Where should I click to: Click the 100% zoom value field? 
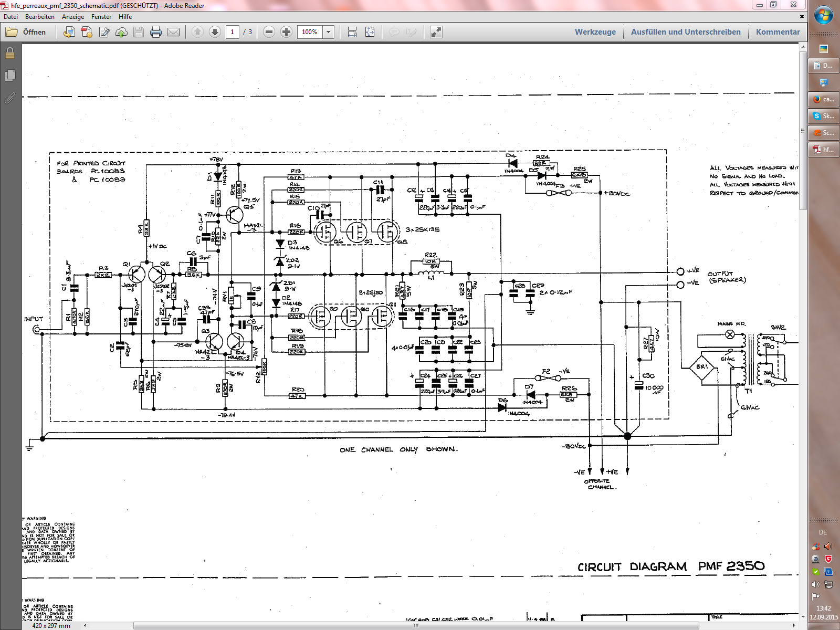310,32
